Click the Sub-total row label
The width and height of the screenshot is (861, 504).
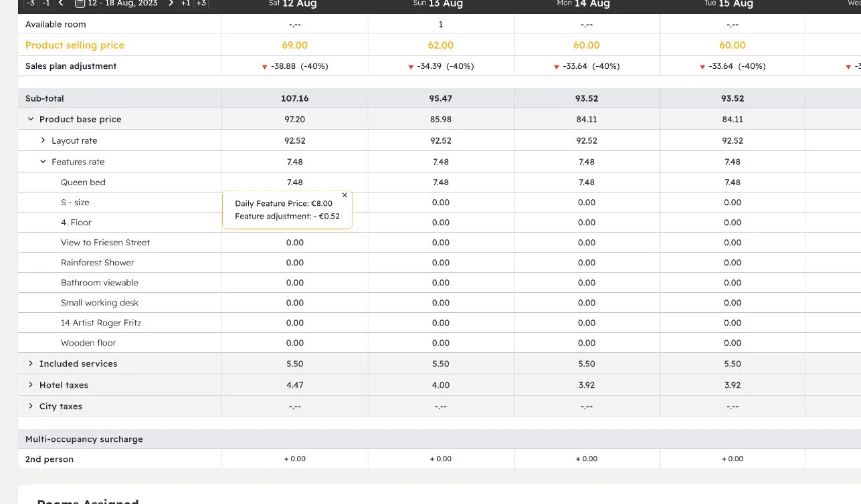[45, 98]
